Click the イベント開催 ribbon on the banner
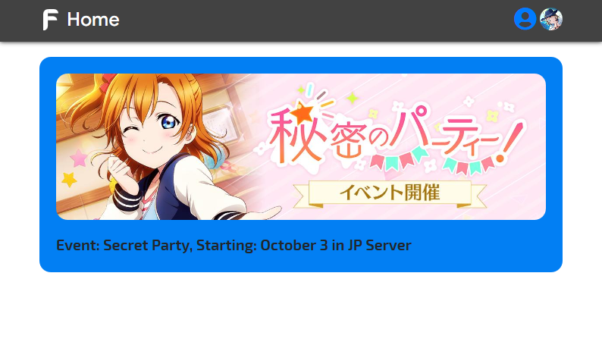 click(390, 193)
